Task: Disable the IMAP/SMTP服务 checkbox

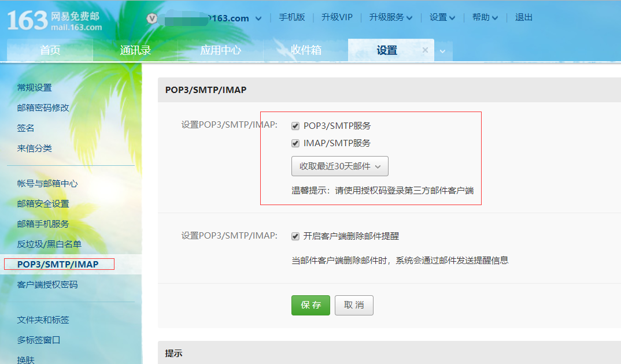Action: (295, 143)
